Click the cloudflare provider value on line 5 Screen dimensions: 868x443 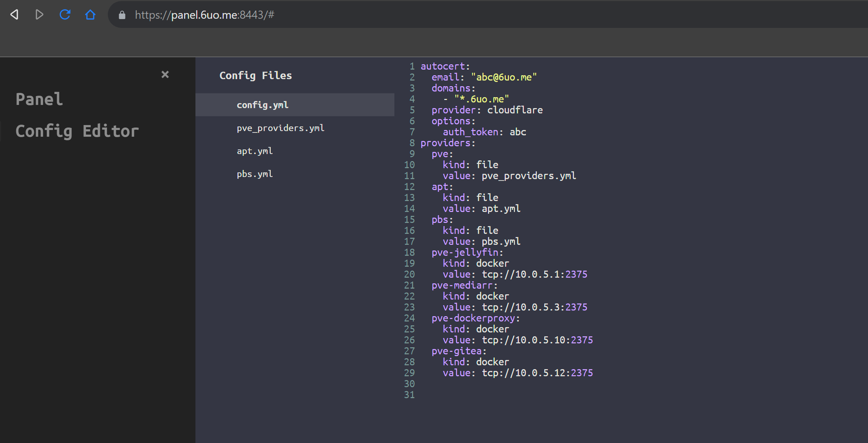[515, 110]
